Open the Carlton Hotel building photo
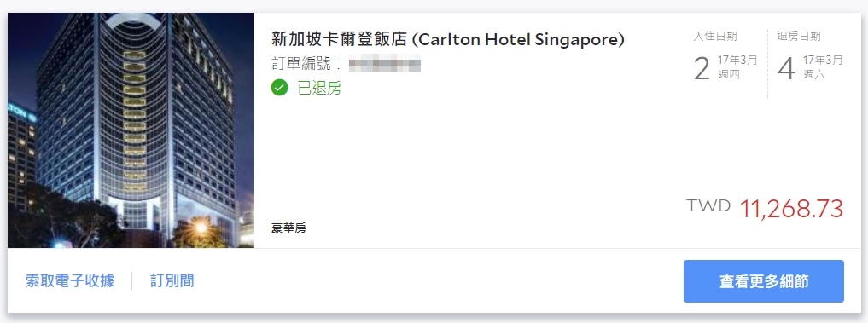 click(131, 130)
